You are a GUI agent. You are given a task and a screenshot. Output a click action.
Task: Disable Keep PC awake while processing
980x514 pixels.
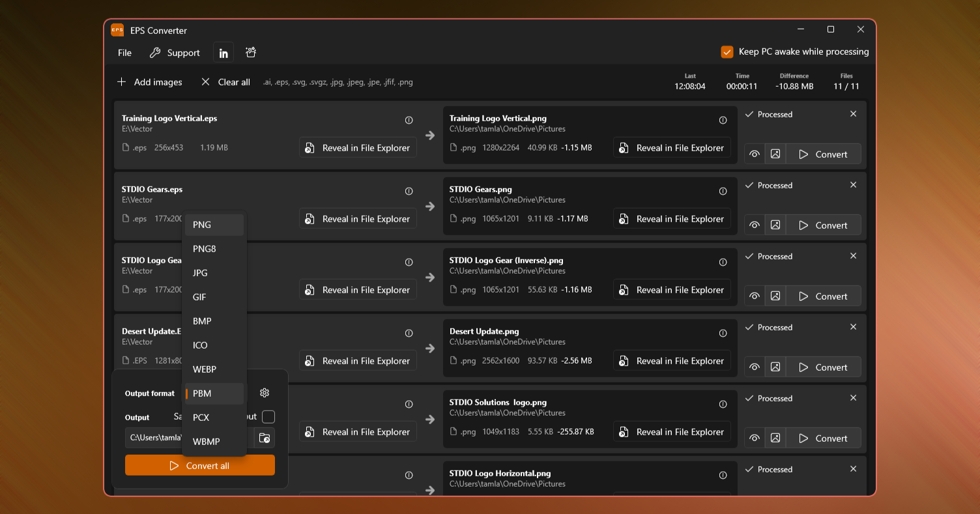tap(727, 52)
